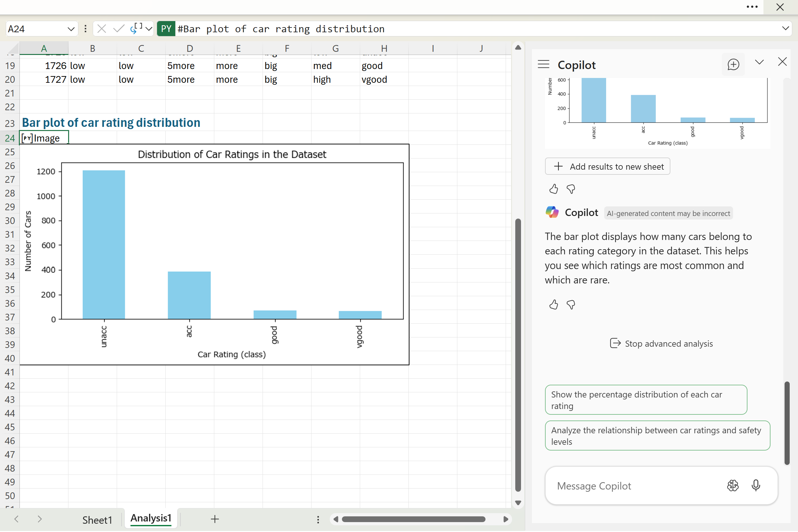Select the Analysis1 sheet tab
The height and width of the screenshot is (532, 798).
(151, 518)
